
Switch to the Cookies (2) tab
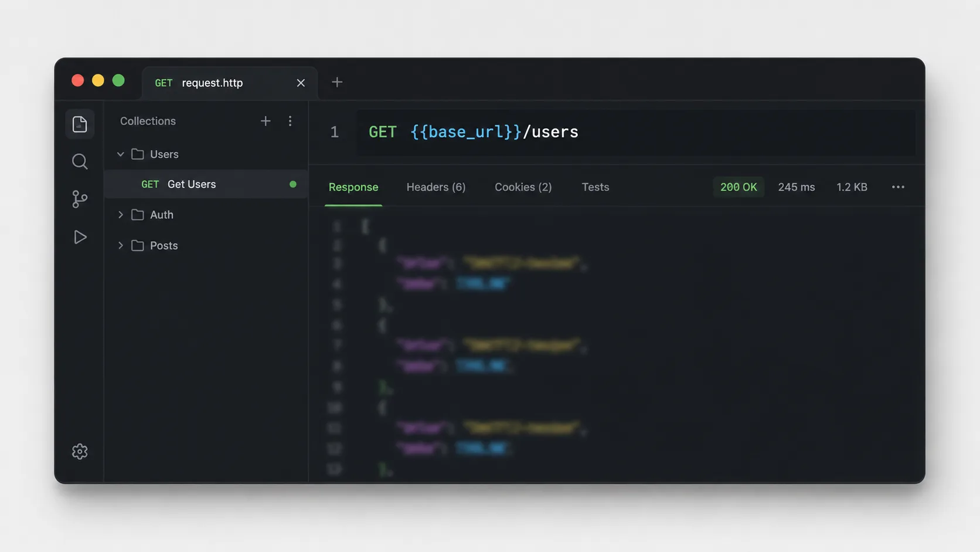point(523,187)
